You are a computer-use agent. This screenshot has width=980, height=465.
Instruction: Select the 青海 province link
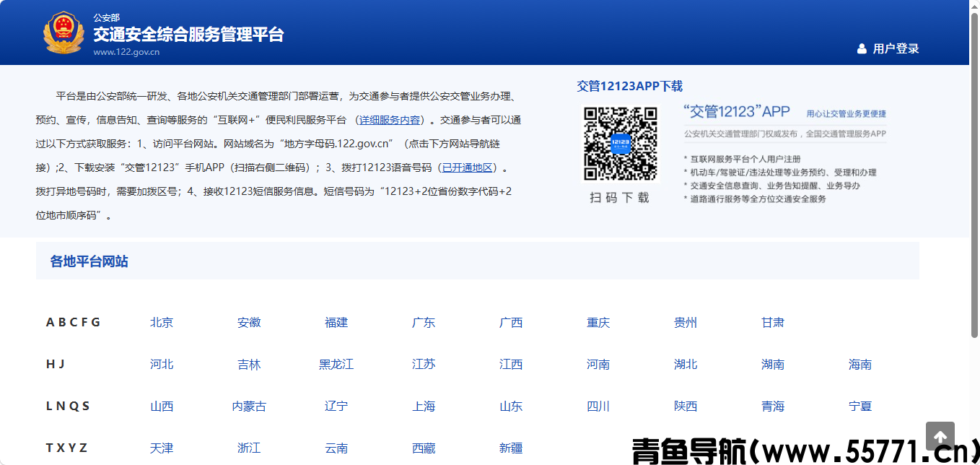click(773, 407)
